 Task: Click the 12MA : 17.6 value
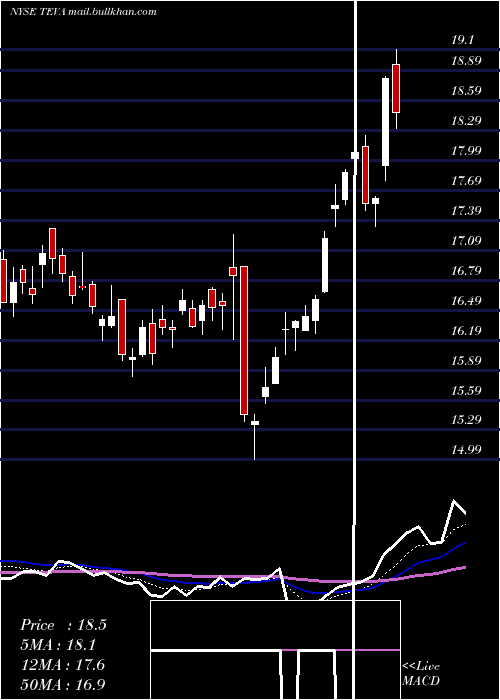[x=63, y=665]
